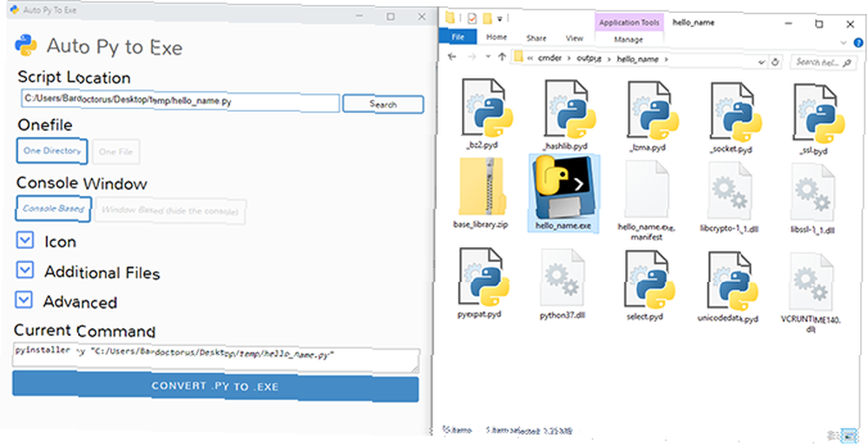Select the _hashlib.pyd file icon

tap(570, 109)
